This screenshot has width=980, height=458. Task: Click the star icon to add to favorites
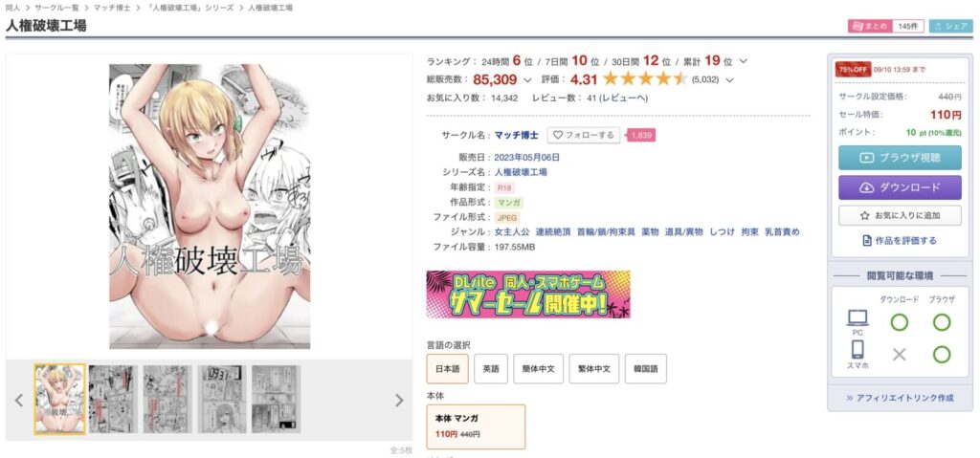(x=865, y=215)
